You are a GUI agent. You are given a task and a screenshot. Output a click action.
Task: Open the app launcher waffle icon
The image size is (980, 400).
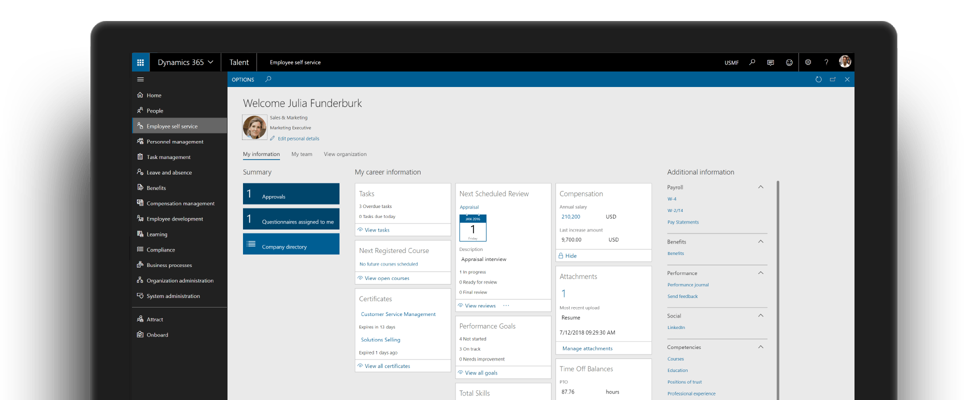(140, 62)
